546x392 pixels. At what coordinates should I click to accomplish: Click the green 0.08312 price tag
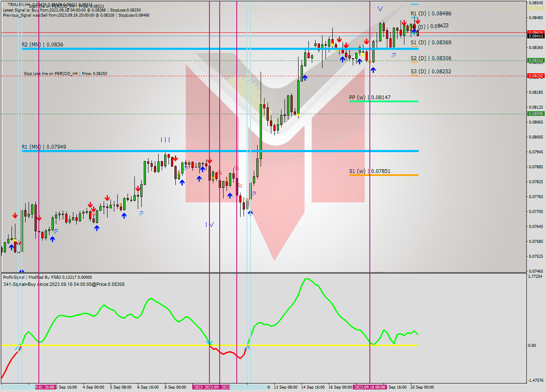(536, 61)
